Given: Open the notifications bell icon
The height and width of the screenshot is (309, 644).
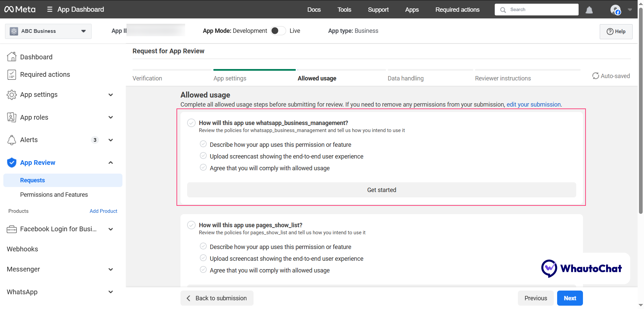Looking at the screenshot, I should [x=589, y=10].
